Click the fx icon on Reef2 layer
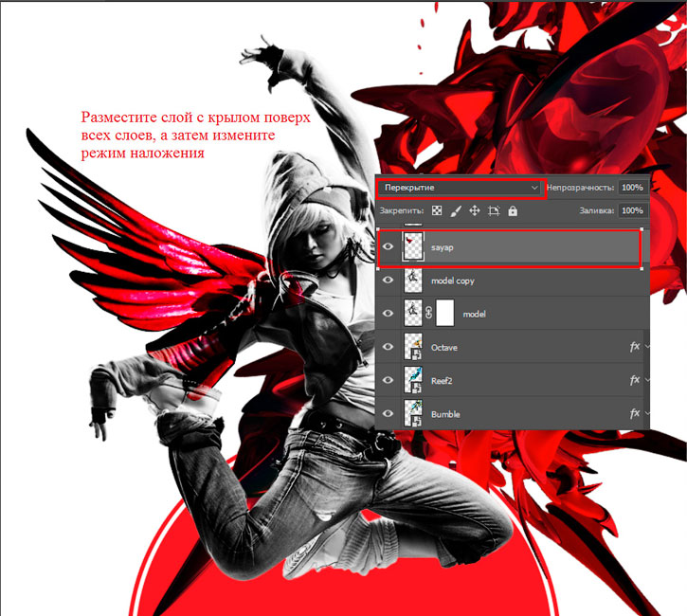Image resolution: width=687 pixels, height=616 pixels. [x=635, y=380]
